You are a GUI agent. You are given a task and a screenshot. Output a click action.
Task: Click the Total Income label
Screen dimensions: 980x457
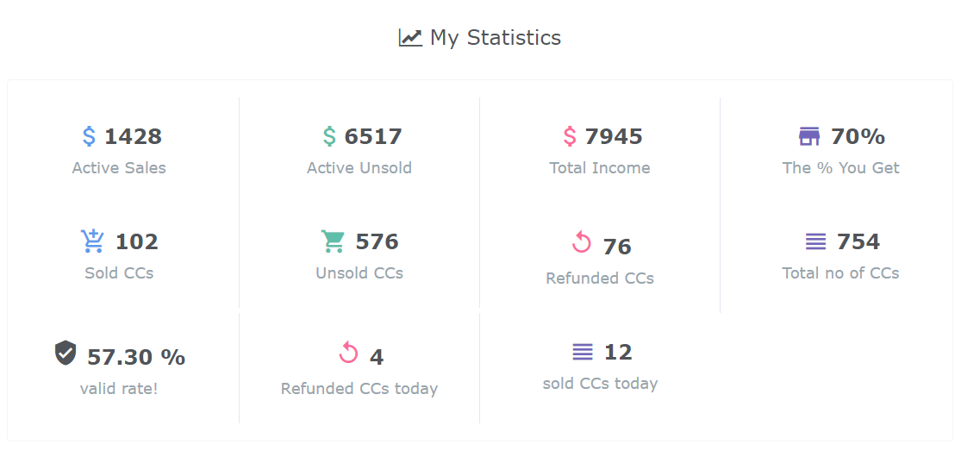[600, 168]
